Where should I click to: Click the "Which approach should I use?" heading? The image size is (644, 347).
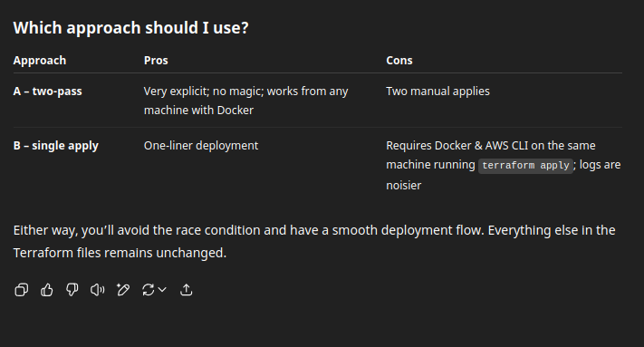(131, 28)
